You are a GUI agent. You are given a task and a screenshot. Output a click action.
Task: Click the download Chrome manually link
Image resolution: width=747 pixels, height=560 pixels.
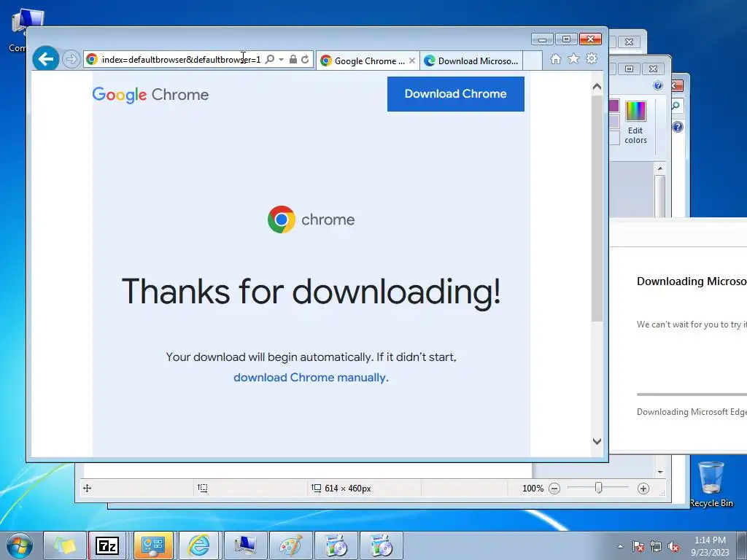(311, 378)
